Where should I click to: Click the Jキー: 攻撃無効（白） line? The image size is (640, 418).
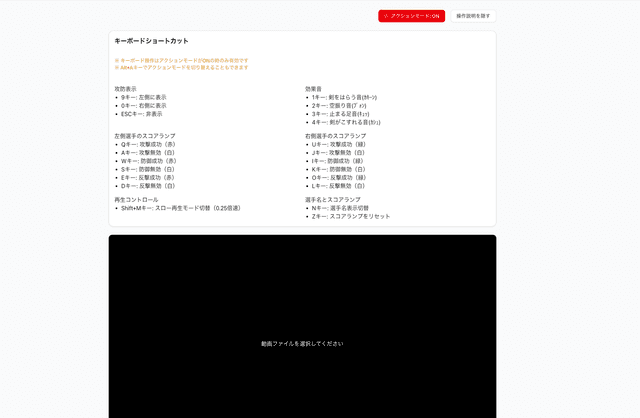click(x=338, y=153)
